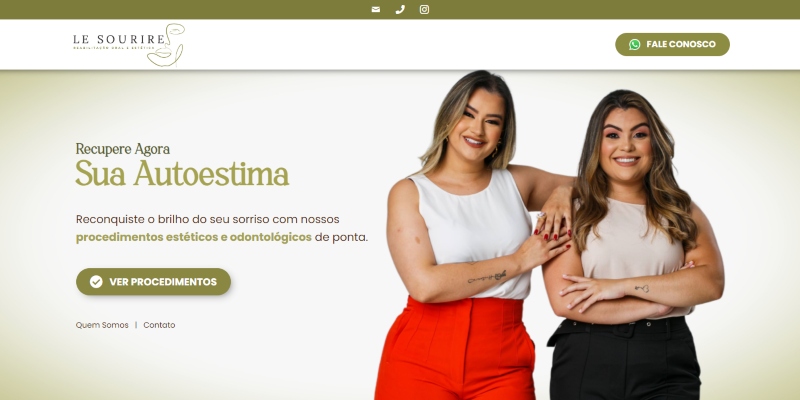800x400 pixels.
Task: Visit the Instagram icon link
Action: (424, 9)
